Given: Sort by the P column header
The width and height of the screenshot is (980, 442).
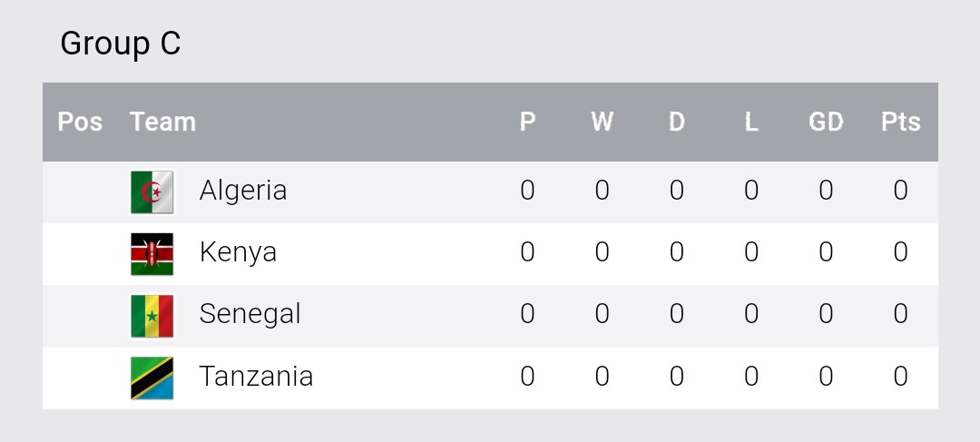Looking at the screenshot, I should (527, 122).
